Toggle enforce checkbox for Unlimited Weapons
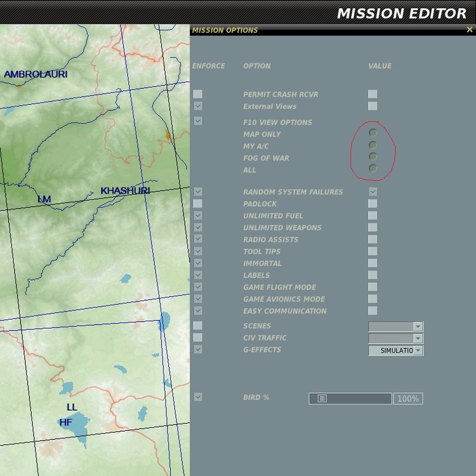476x476 pixels. [x=197, y=227]
